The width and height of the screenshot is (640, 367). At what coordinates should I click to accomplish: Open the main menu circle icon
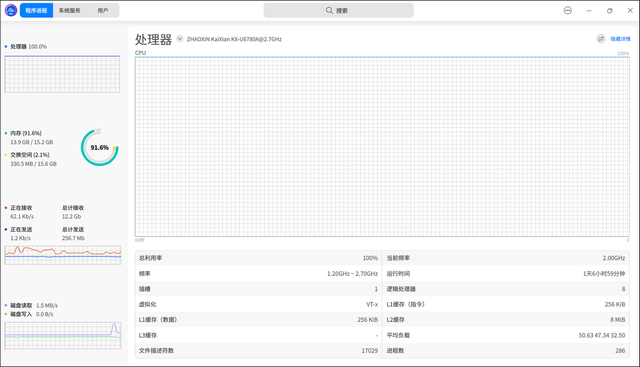point(568,10)
